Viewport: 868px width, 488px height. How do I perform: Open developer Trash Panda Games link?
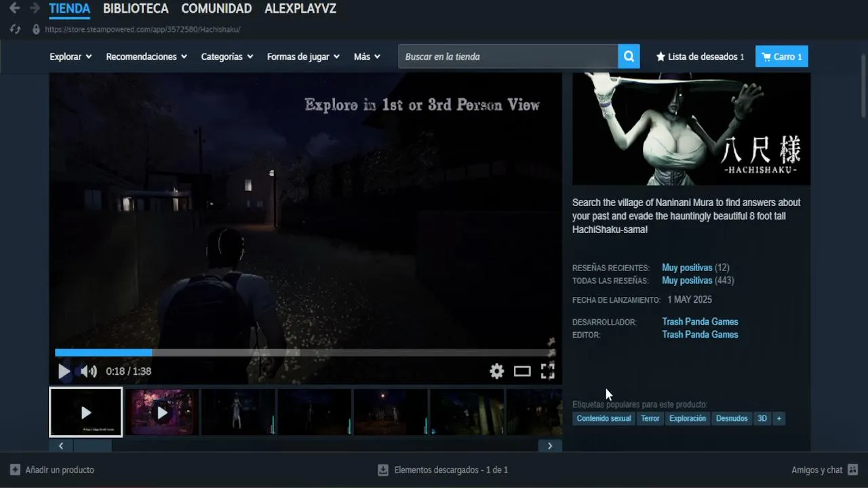tap(700, 322)
